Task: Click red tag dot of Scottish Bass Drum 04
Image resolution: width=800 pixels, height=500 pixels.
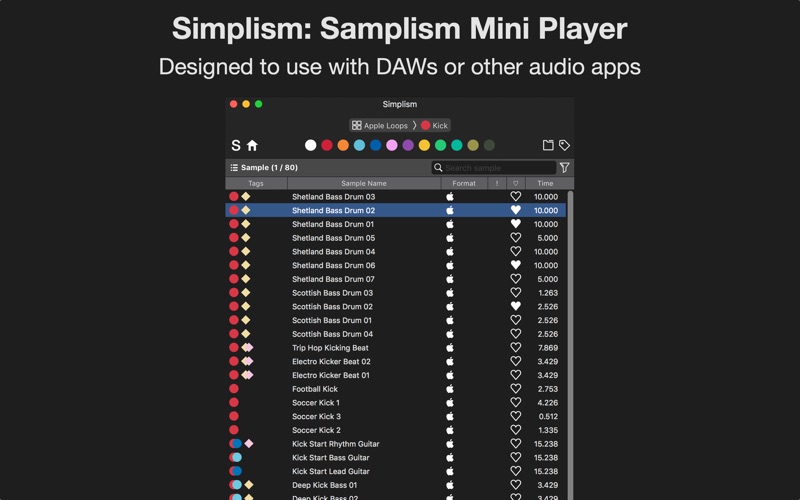Action: [x=234, y=334]
